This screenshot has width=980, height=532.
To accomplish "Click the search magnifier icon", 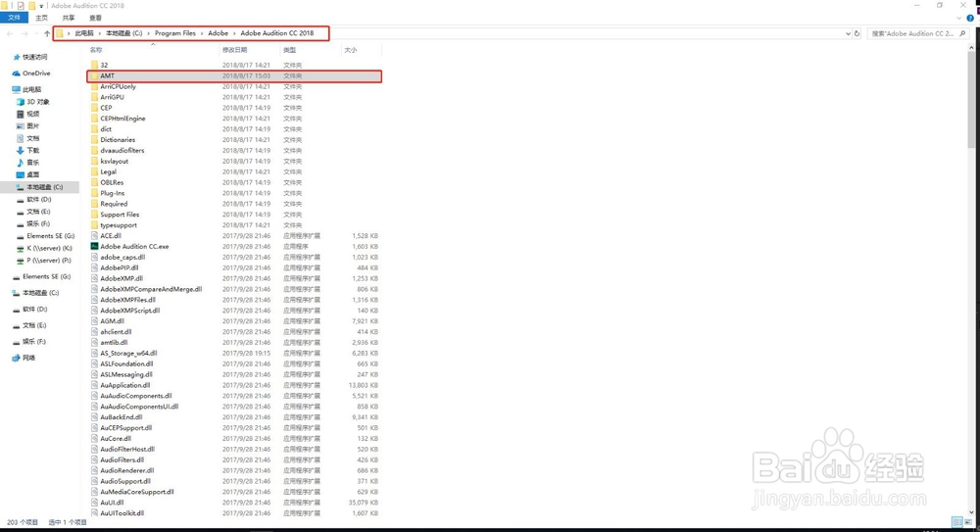I will click(962, 33).
